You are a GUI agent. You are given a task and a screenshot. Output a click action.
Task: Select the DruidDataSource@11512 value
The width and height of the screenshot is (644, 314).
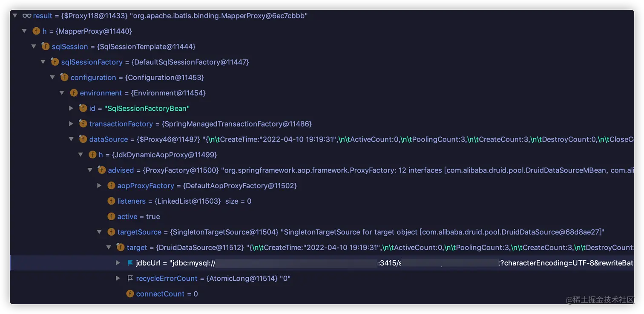[200, 248]
